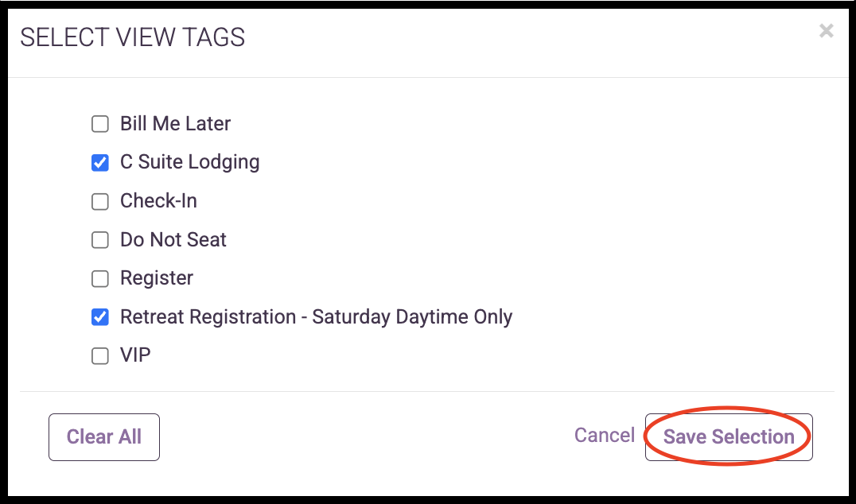The image size is (856, 504).
Task: Uncheck the C Suite Lodging tag
Action: (99, 162)
